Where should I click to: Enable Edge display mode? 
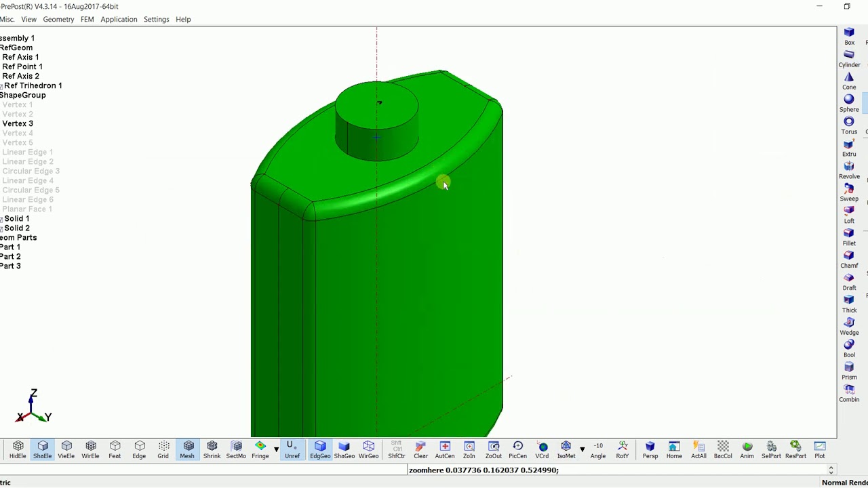[x=139, y=450]
